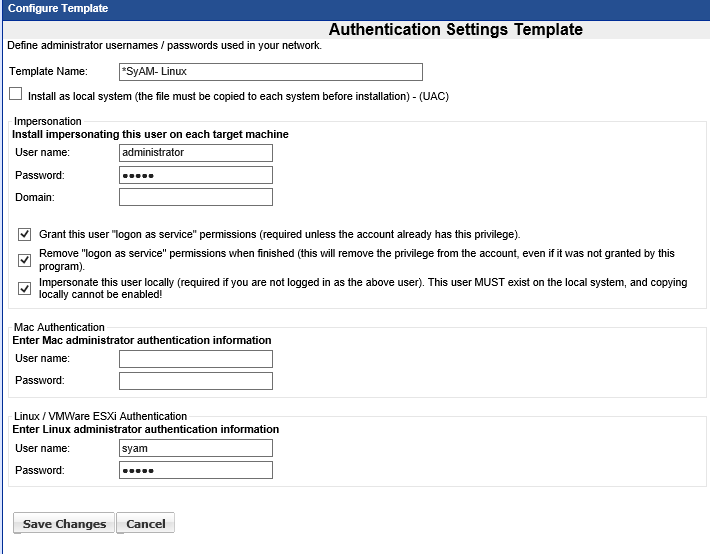Uncheck Grant "logon as service" permissions
The image size is (710, 554).
point(25,234)
